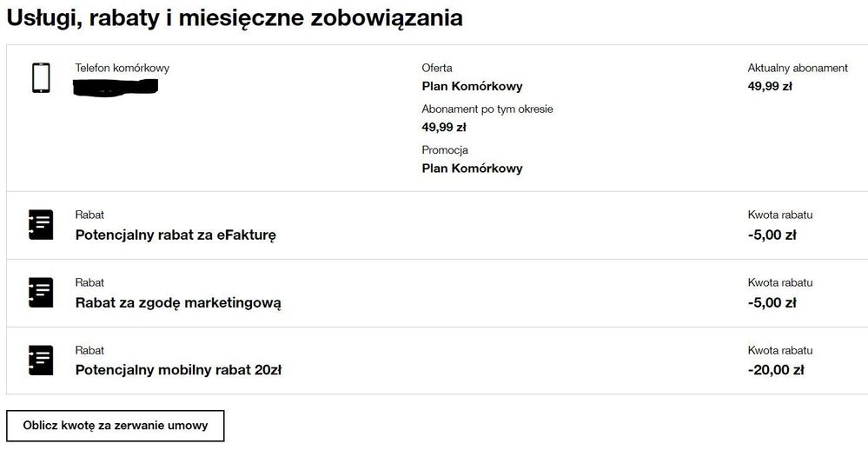
Task: Click the Telefon komórkowy label
Action: click(123, 68)
